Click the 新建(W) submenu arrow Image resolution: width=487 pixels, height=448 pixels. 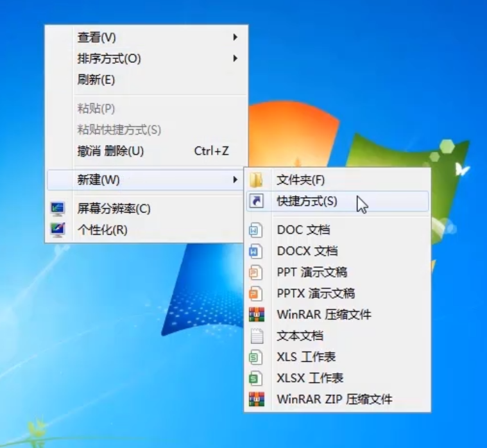point(235,180)
